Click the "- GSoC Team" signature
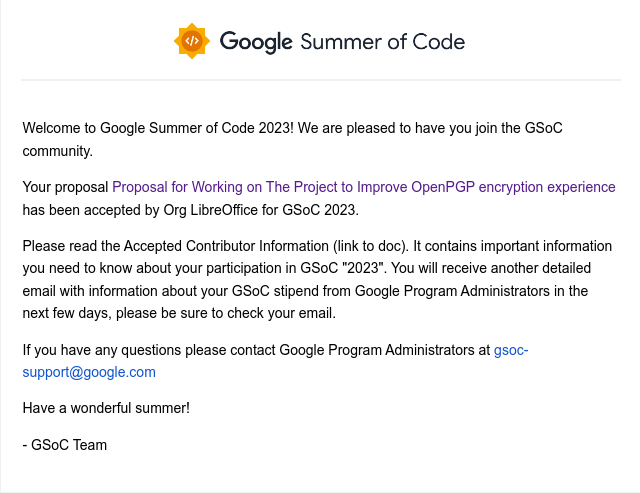The image size is (640, 493). pos(64,445)
